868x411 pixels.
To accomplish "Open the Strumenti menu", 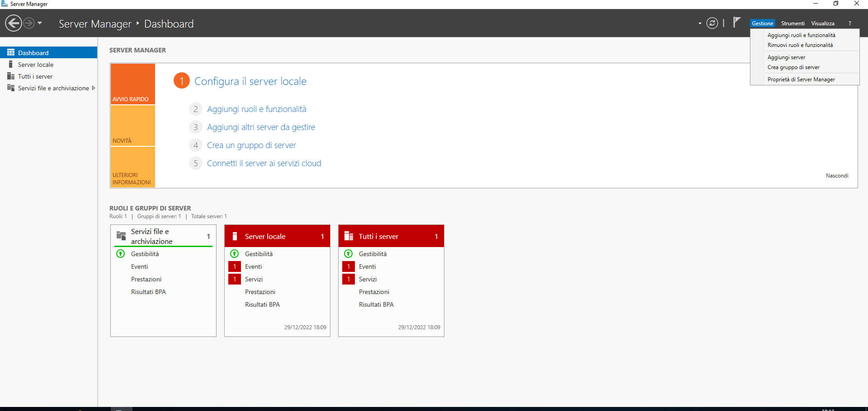I will click(x=793, y=23).
